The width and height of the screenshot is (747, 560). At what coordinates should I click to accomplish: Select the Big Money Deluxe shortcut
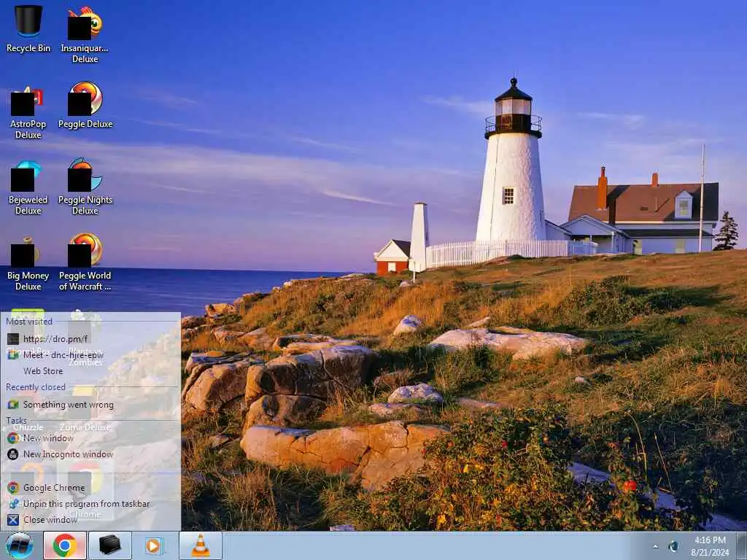[x=28, y=264]
